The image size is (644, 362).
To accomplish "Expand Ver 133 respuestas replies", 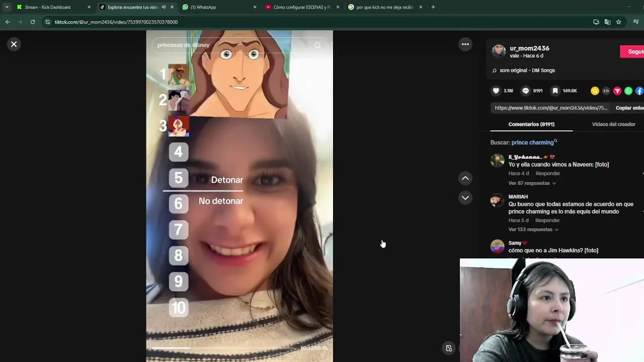I will coord(533,229).
